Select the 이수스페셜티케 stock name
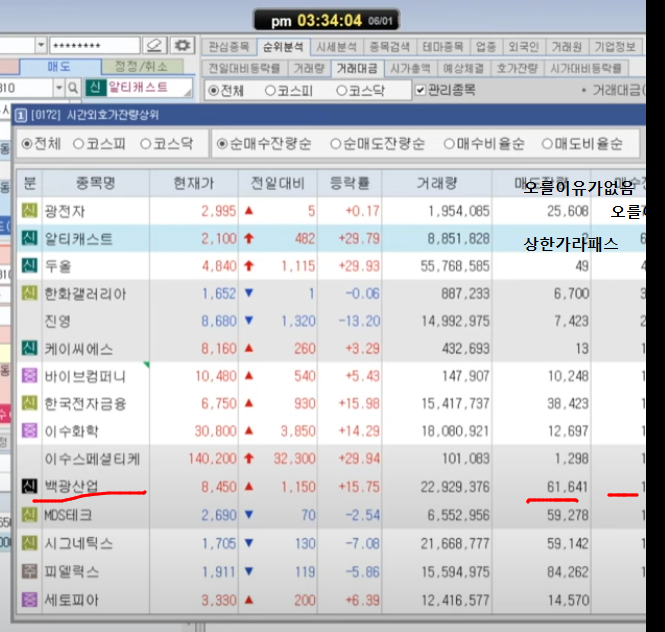665x632 pixels. (92, 459)
